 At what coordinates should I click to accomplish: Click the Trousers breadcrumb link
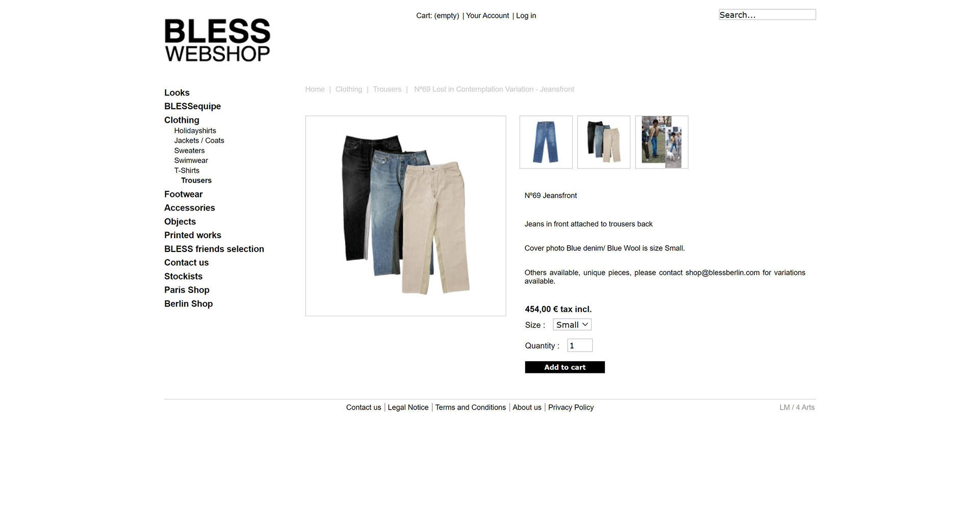387,89
